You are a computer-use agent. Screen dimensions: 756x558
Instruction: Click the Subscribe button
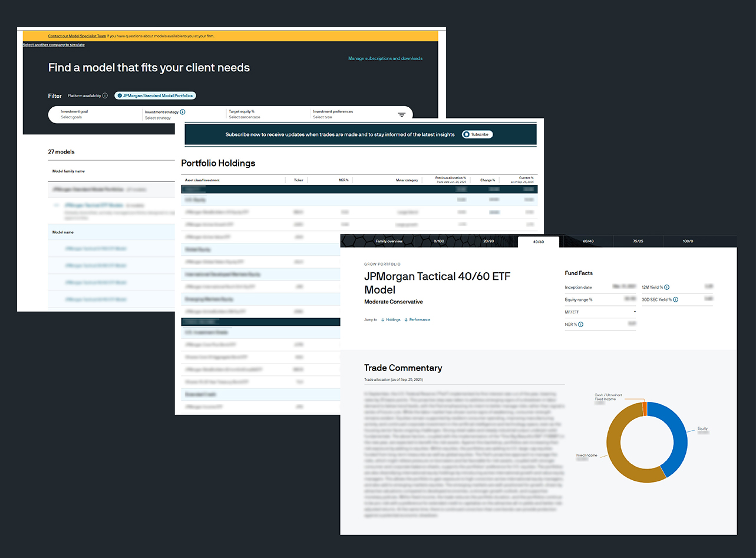tap(477, 134)
